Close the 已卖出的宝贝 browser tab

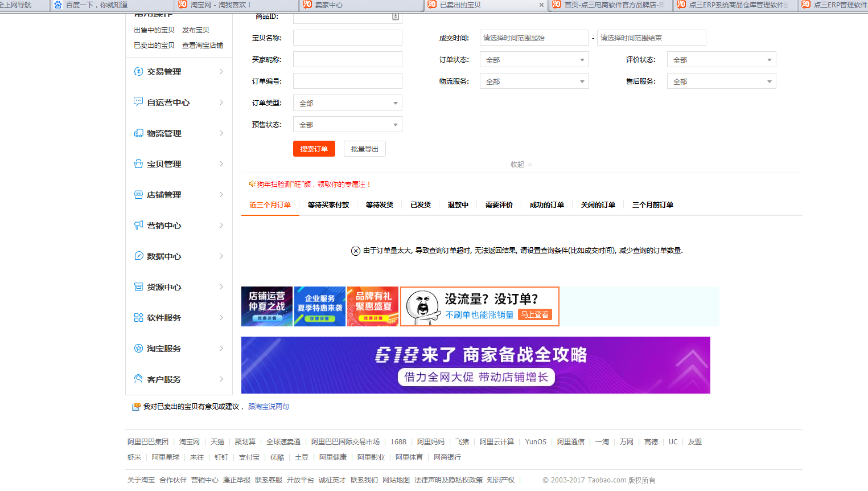click(541, 5)
